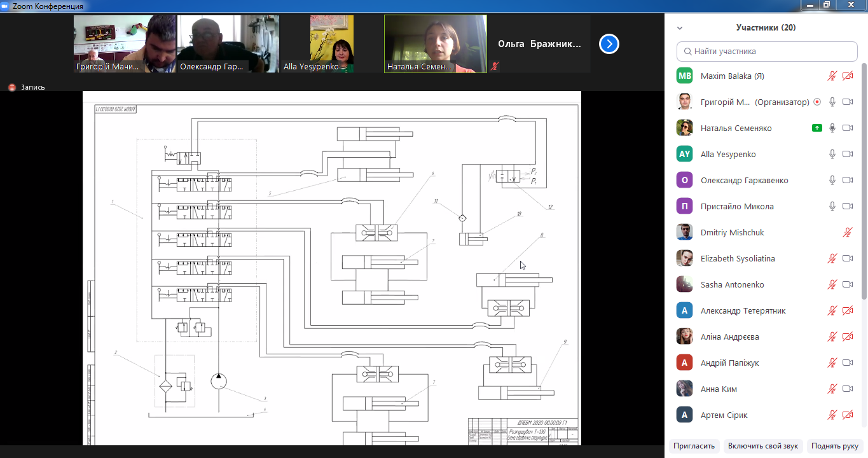Click the Alla Yesypenko name in participants list

(728, 155)
